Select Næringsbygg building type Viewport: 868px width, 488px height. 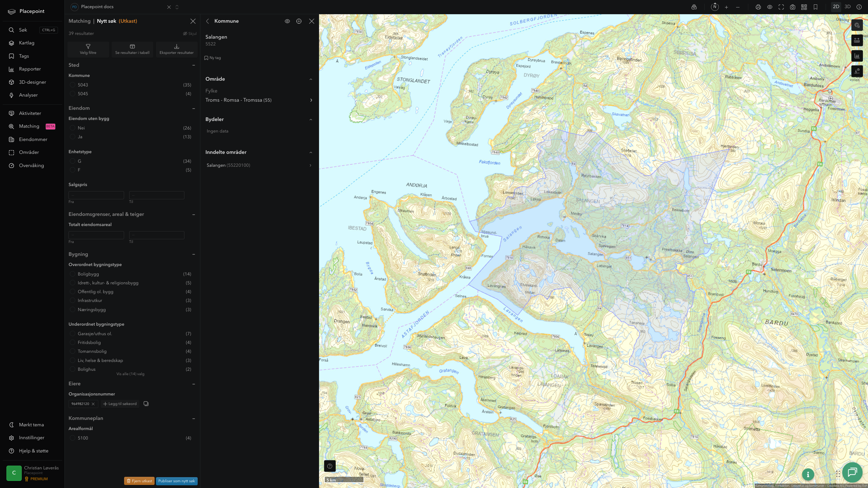tap(73, 310)
